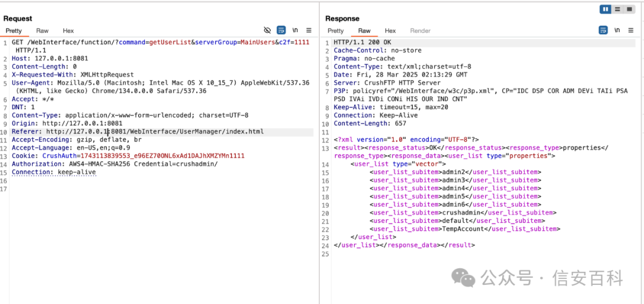Click the MainUsers serverGroup value
Screen dimensions: 644x304
tap(257, 42)
